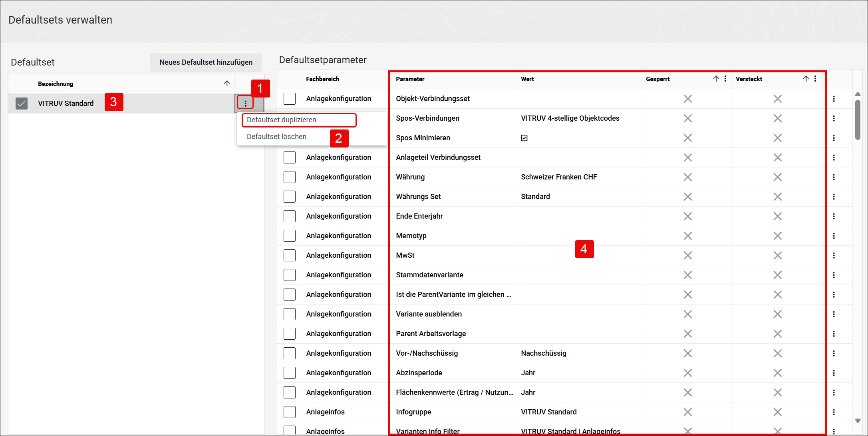The width and height of the screenshot is (868, 436).
Task: Check the Währungs Set row checkbox
Action: point(290,197)
